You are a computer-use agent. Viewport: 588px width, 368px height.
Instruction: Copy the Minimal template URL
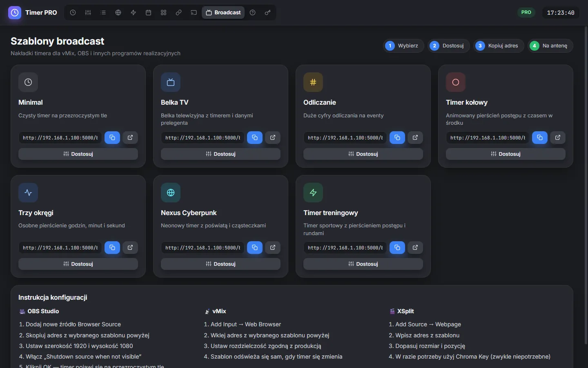coord(112,138)
